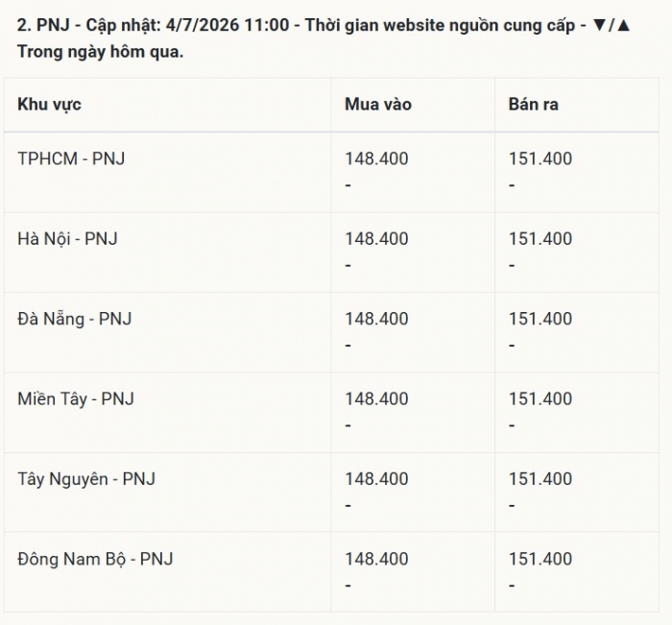Image resolution: width=672 pixels, height=625 pixels.
Task: Select the Đông Nam Bộ - PNJ row label
Action: click(95, 559)
